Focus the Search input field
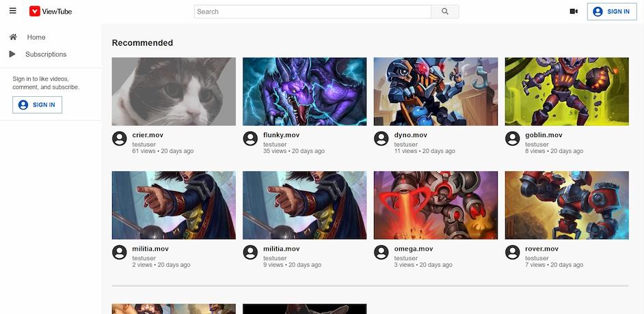 click(312, 12)
